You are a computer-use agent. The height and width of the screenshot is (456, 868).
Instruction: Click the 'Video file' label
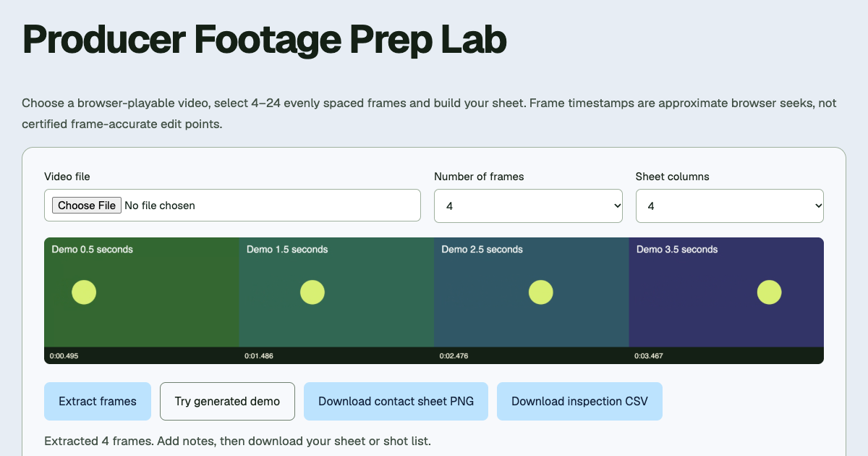click(x=67, y=177)
